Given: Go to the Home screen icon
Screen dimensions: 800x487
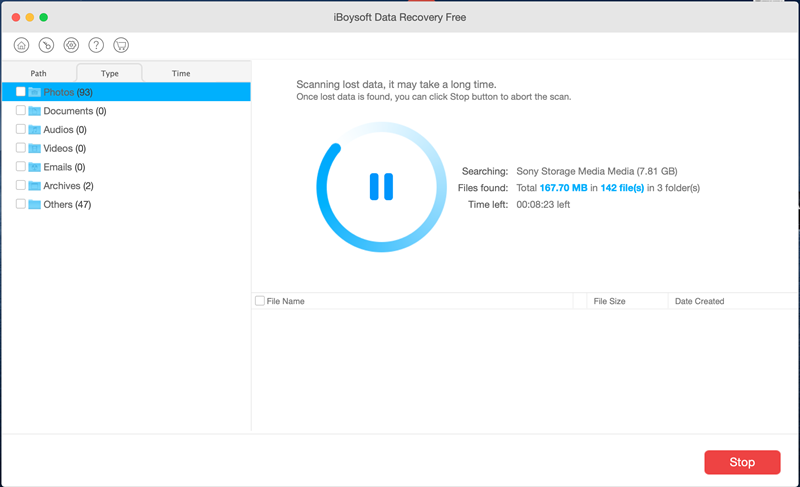Looking at the screenshot, I should pos(21,45).
